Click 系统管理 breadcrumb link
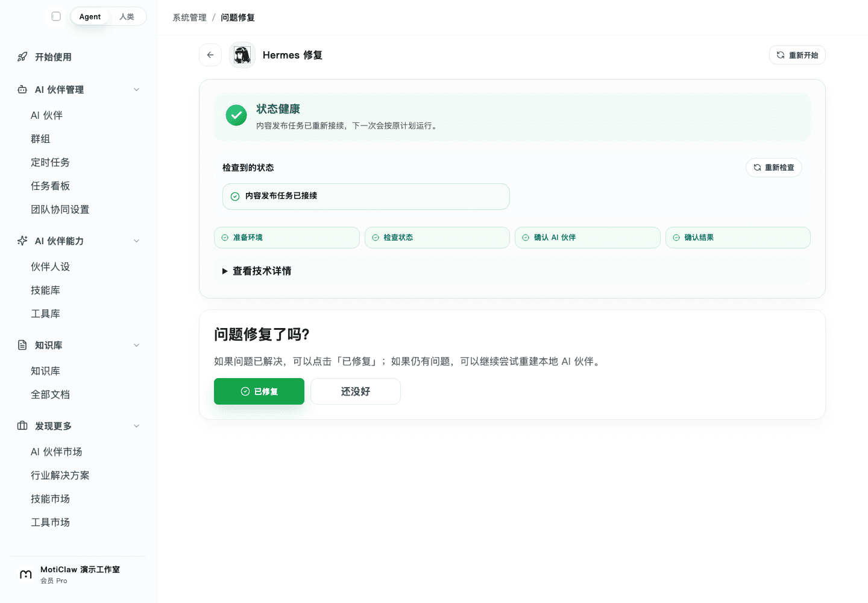Viewport: 868px width, 603px height. 189,17
